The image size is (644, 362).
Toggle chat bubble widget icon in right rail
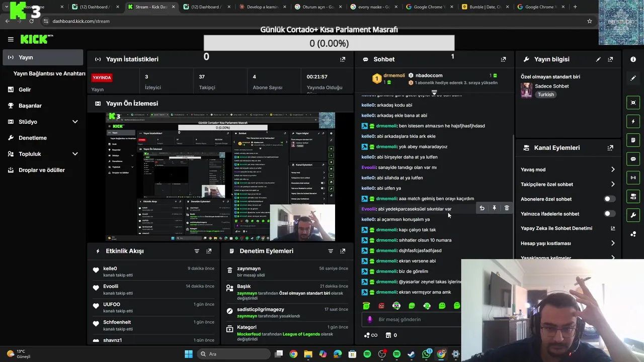coord(633,159)
